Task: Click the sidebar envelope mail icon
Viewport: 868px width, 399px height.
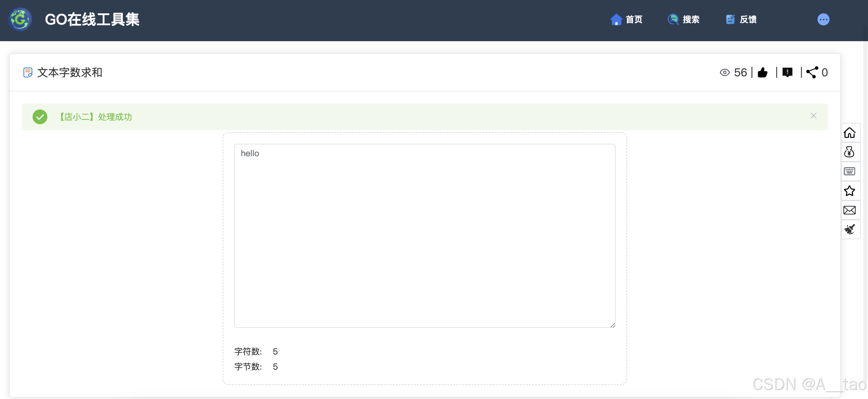Action: (x=849, y=210)
